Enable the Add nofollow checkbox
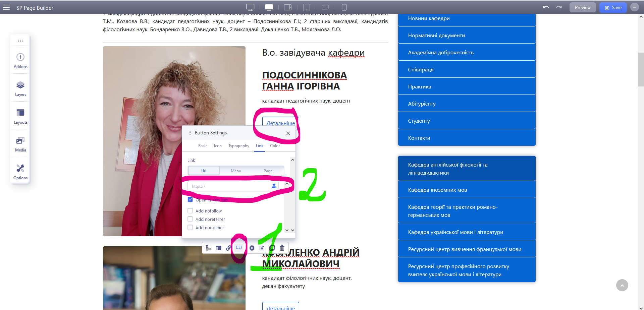 [x=190, y=211]
